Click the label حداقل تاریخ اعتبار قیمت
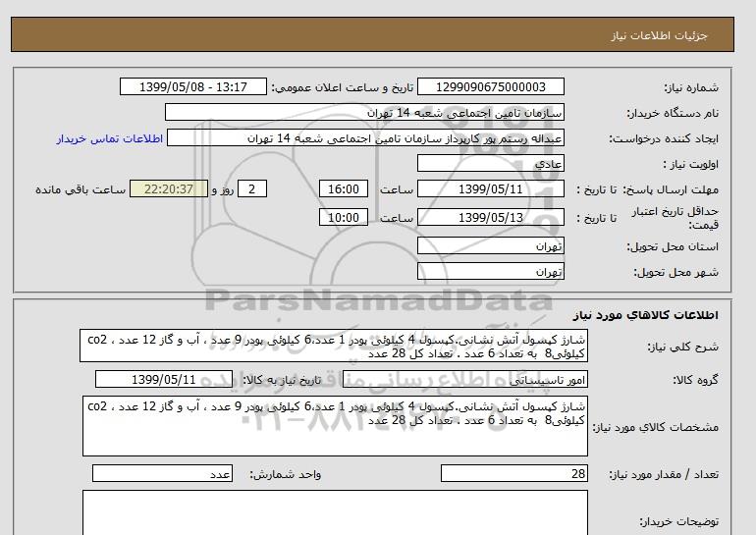This screenshot has width=756, height=535. click(x=675, y=218)
